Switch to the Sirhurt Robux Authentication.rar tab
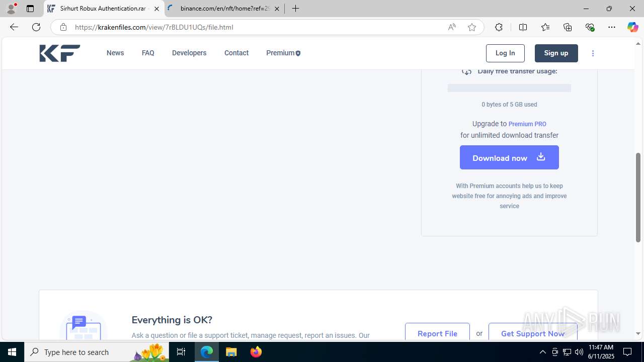The width and height of the screenshot is (644, 362). click(x=104, y=9)
